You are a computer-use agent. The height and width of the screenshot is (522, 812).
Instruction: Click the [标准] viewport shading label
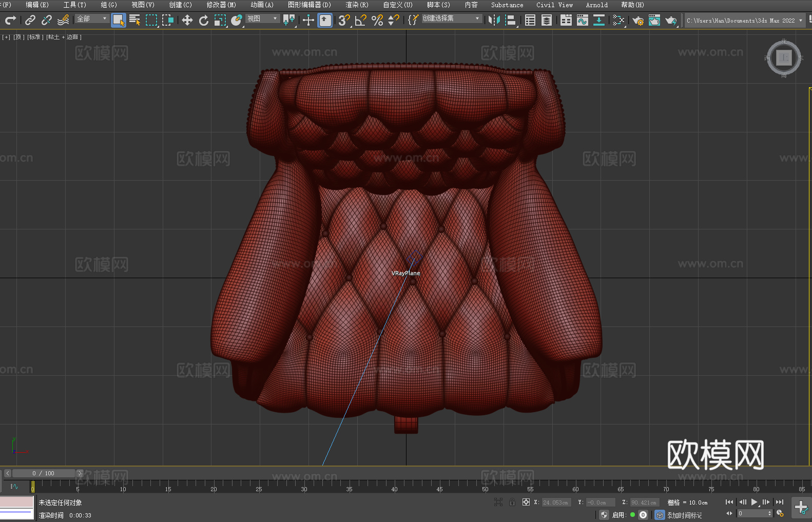pos(35,37)
